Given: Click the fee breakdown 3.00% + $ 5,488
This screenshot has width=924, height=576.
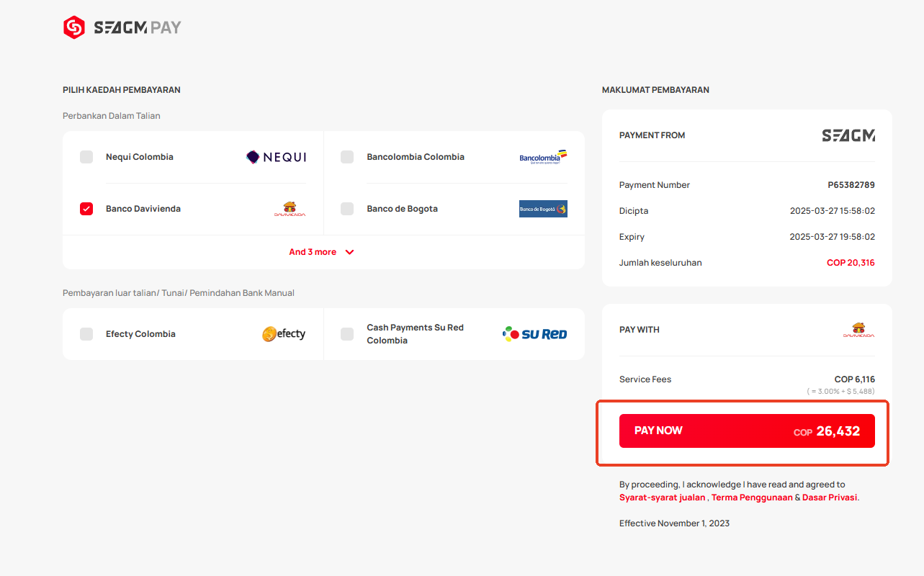Looking at the screenshot, I should pyautogui.click(x=841, y=392).
